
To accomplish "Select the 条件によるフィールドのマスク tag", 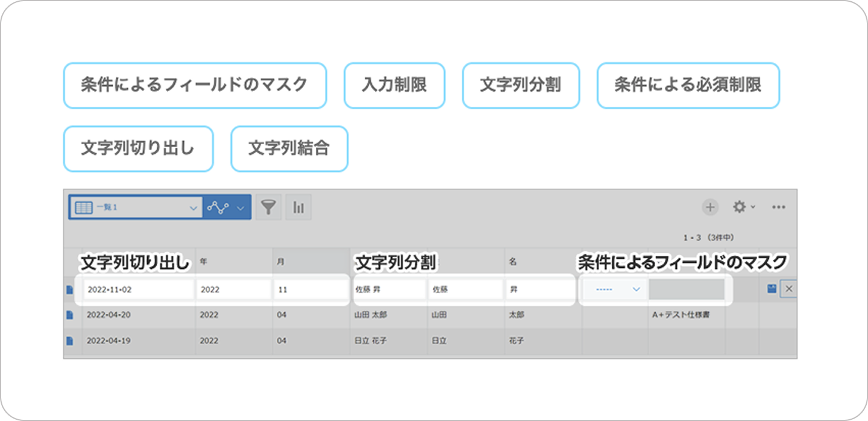I will (x=195, y=86).
